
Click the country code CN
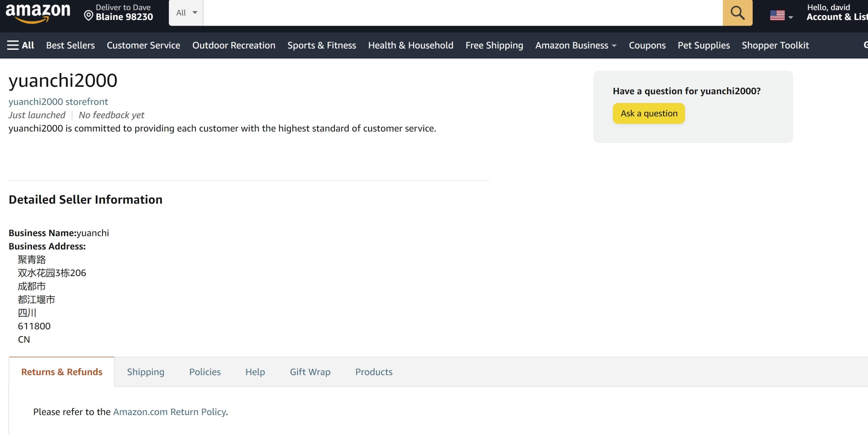pyautogui.click(x=24, y=339)
